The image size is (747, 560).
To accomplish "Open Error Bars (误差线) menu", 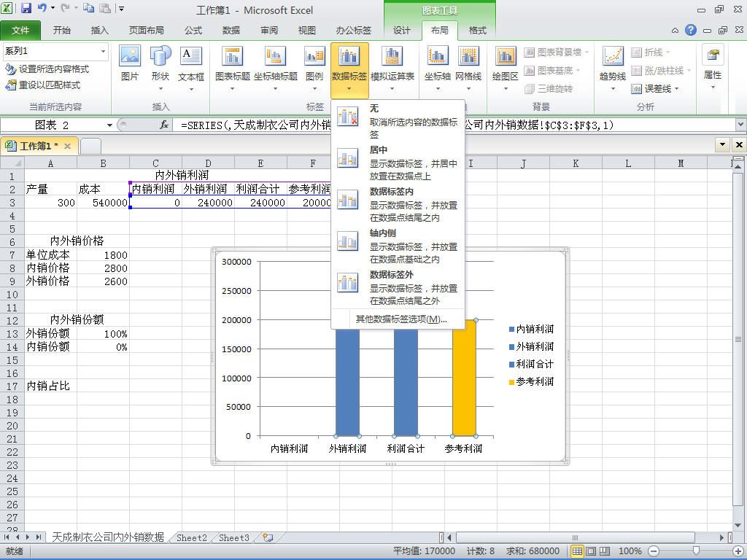I will click(655, 88).
